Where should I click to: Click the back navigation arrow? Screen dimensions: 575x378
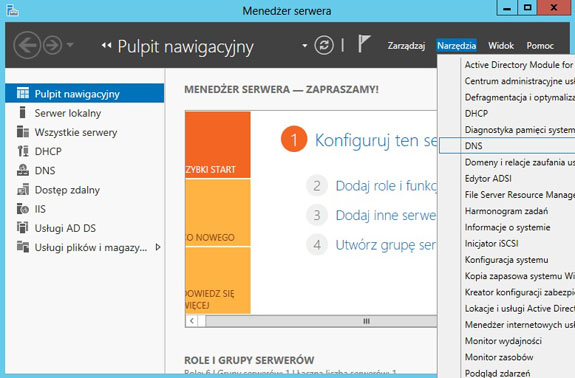pos(27,45)
